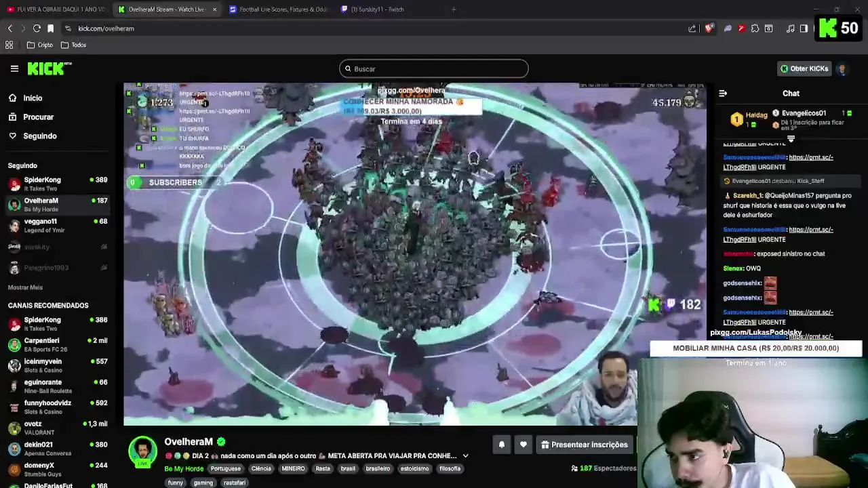Select the filosofia tag

[450, 469]
